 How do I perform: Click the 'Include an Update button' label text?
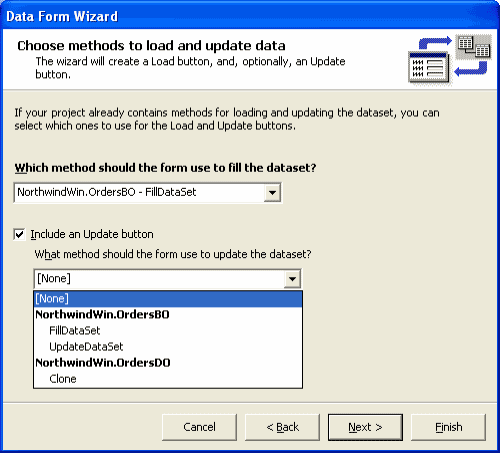click(92, 234)
